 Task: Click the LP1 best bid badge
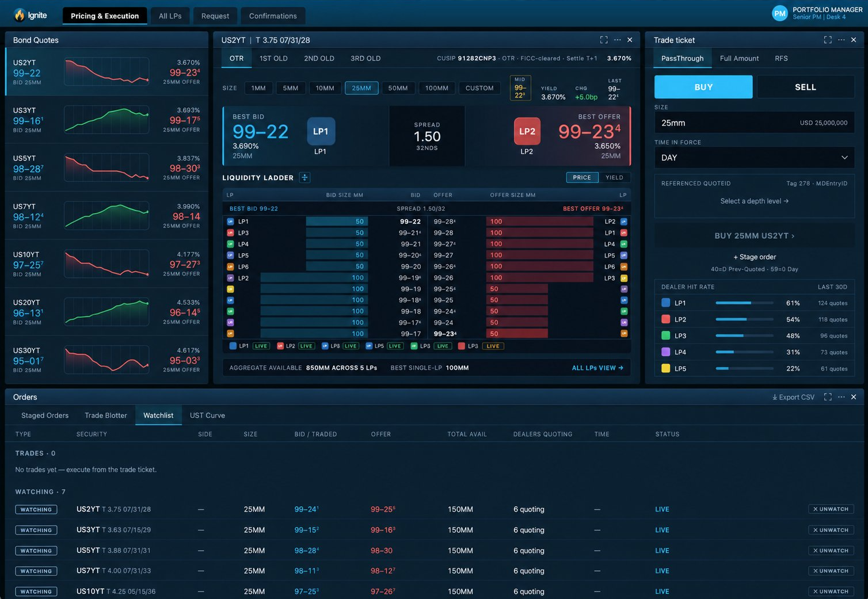pos(321,131)
